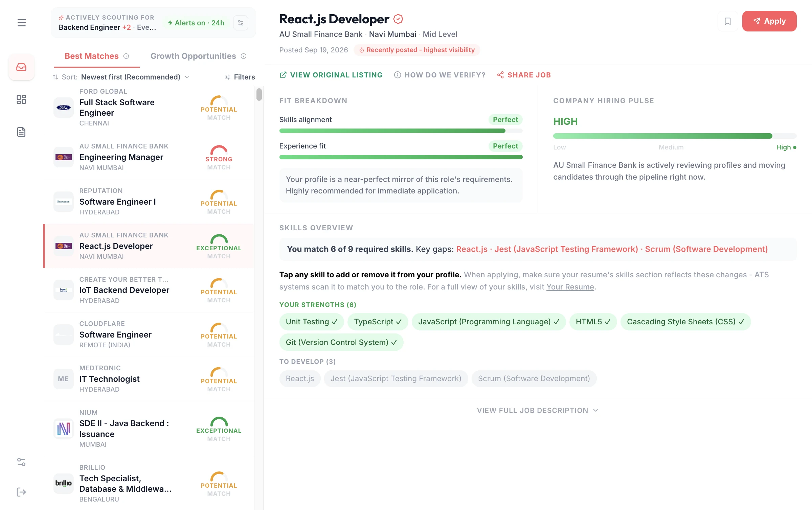Click sort arrows icon beside Sort label
This screenshot has width=812, height=510.
point(55,77)
